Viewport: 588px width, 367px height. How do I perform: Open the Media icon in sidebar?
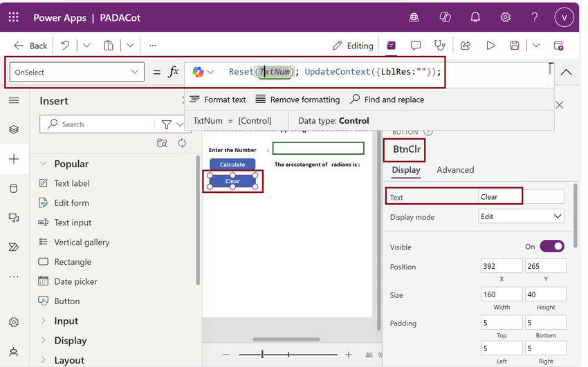14,218
